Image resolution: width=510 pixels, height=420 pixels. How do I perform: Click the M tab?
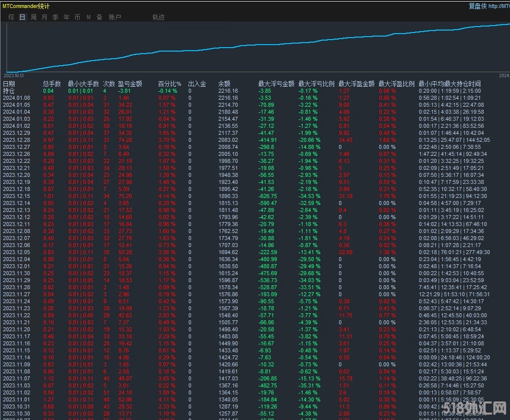(x=88, y=17)
